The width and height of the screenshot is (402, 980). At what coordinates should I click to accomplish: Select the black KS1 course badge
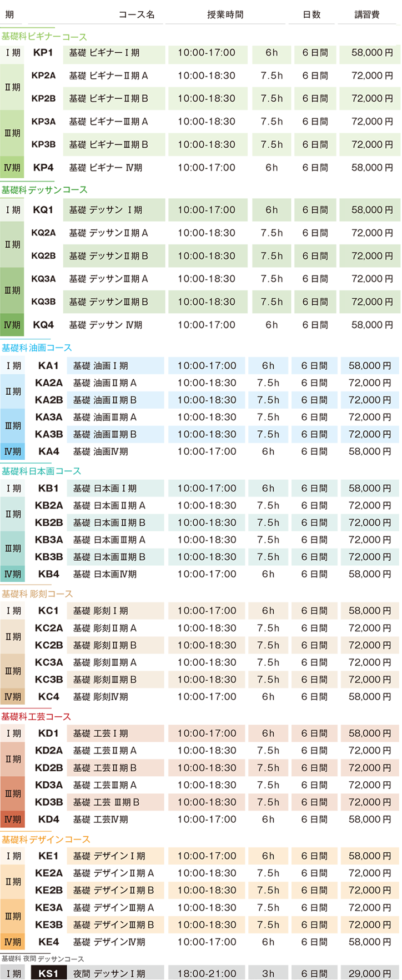point(49,973)
